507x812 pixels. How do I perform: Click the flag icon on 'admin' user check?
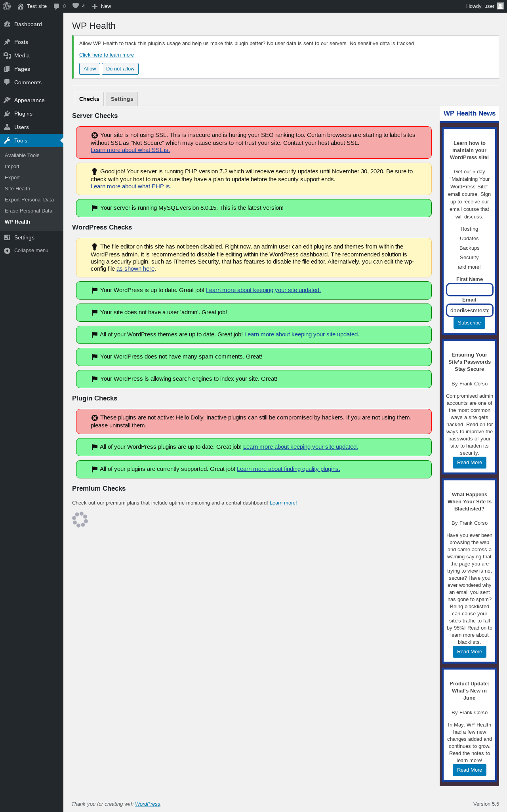click(x=94, y=313)
